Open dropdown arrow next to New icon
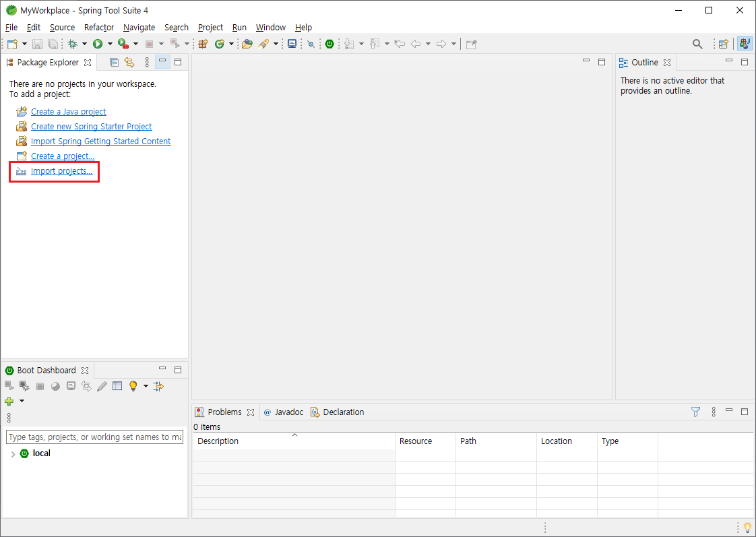Viewport: 756px width, 537px height. pyautogui.click(x=24, y=44)
